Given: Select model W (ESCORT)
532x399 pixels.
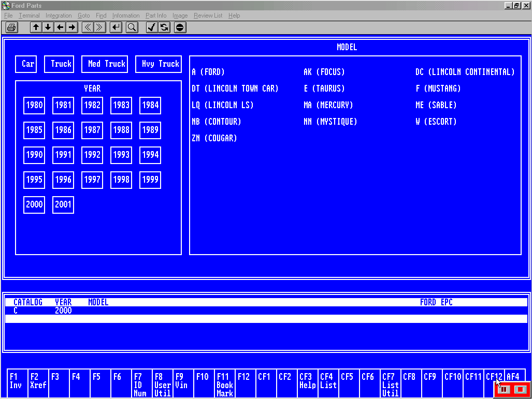Looking at the screenshot, I should tap(436, 122).
